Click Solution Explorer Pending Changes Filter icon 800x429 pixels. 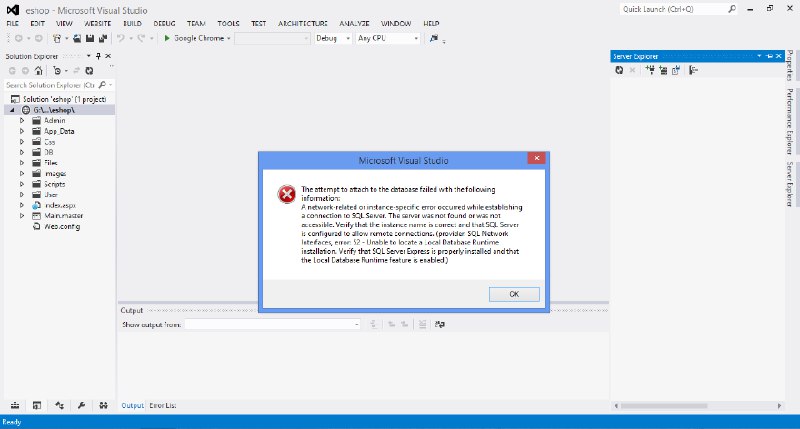[57, 71]
